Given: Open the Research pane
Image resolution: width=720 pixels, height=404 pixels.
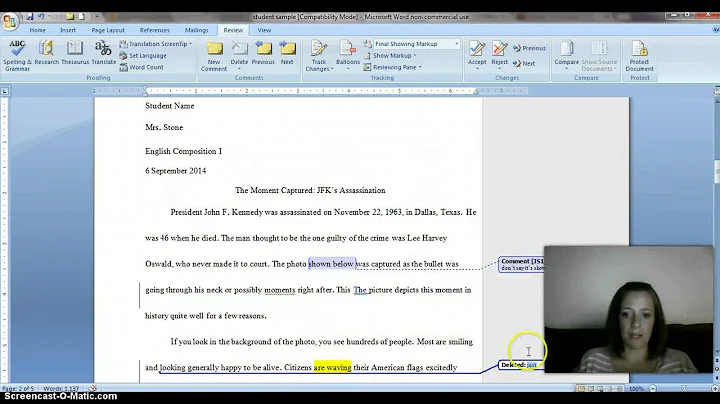Looking at the screenshot, I should (x=46, y=53).
